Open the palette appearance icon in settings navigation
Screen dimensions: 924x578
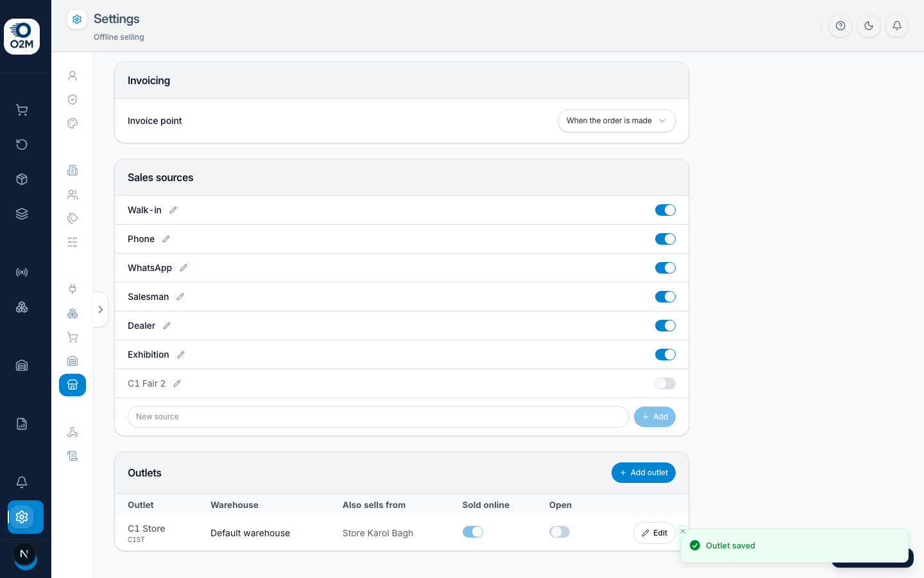(73, 123)
